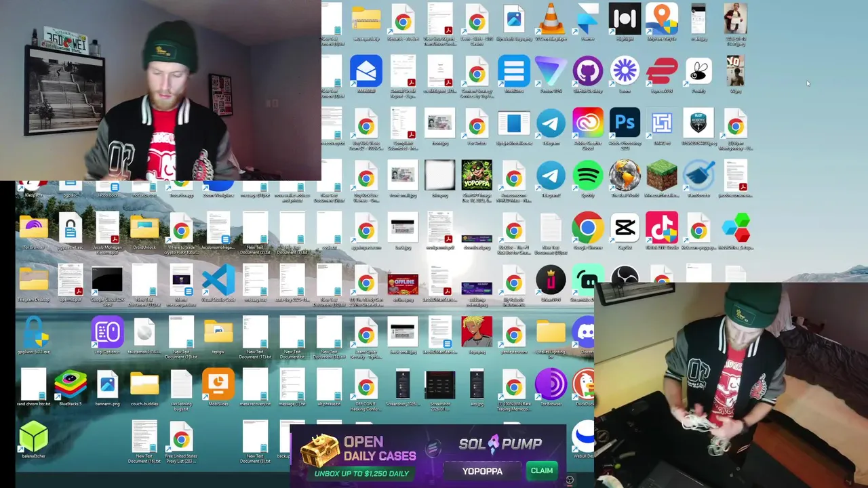Select the DroidUnlock folder
Viewport: 868px width, 488px height.
tap(144, 228)
